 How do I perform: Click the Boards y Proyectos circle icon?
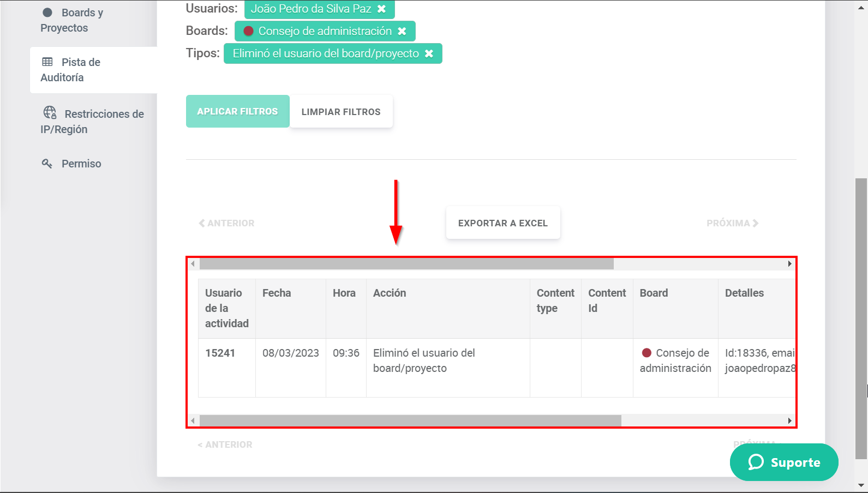[47, 13]
